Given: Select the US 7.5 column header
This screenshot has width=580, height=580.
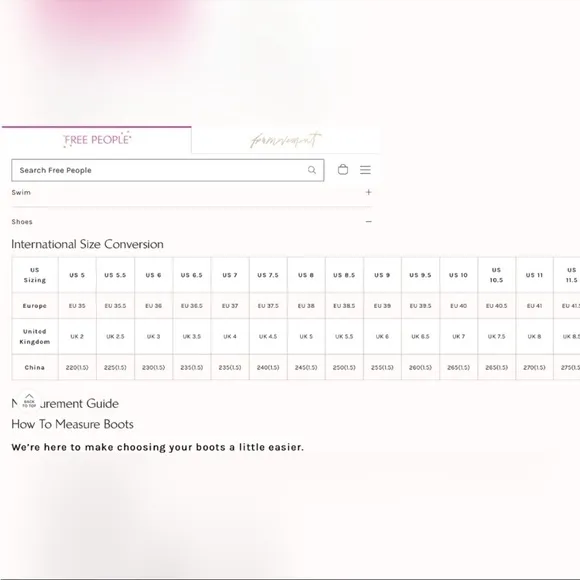Looking at the screenshot, I should (x=268, y=275).
